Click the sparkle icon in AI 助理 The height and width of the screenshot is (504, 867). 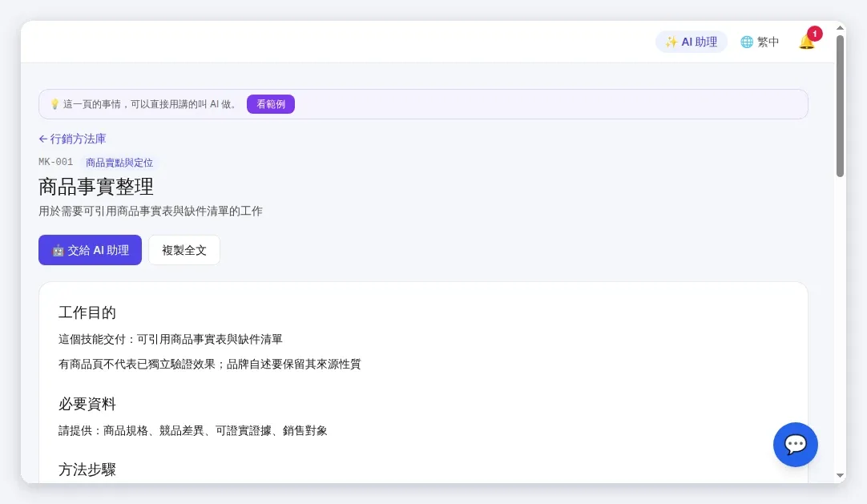tap(671, 42)
